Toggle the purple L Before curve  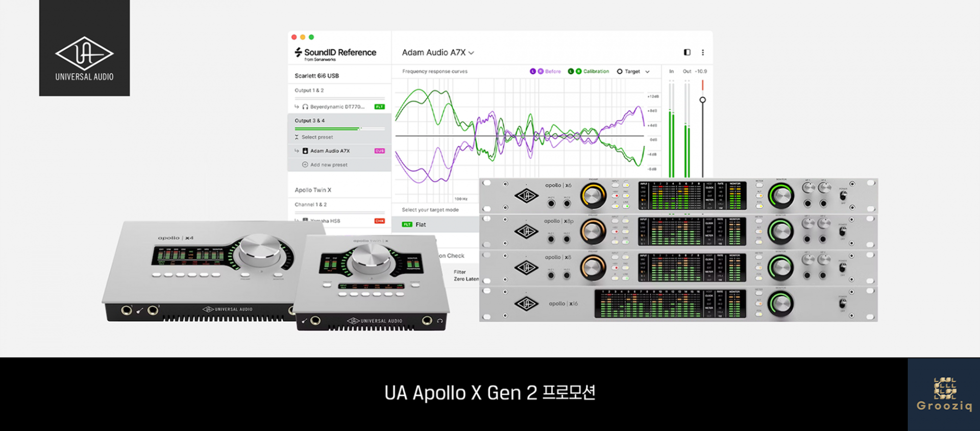pyautogui.click(x=533, y=71)
